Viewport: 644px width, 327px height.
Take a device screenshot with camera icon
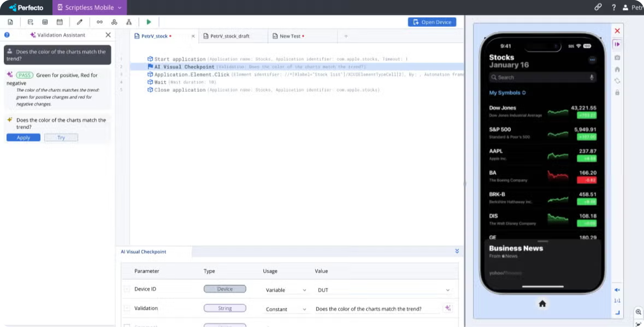(617, 58)
